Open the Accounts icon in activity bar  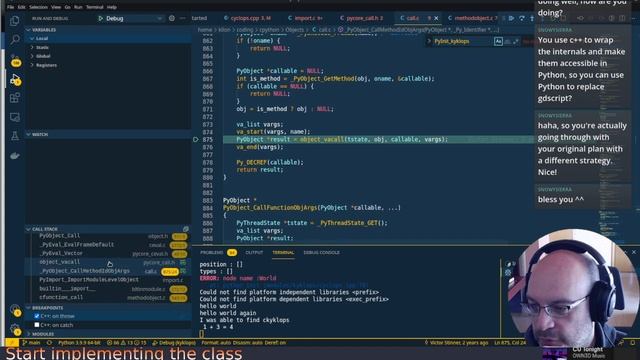click(15, 310)
